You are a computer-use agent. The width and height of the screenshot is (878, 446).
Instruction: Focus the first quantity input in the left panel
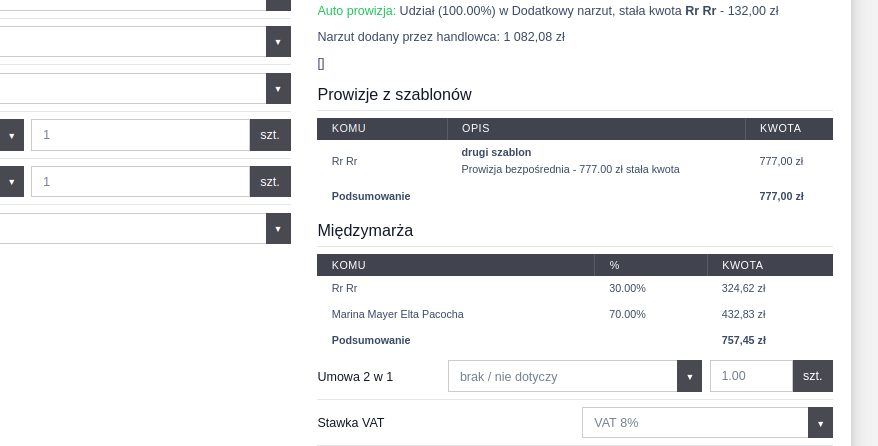pos(140,135)
